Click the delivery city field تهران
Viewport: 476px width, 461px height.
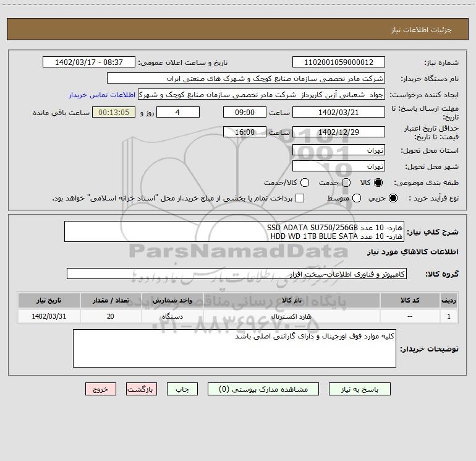point(339,166)
